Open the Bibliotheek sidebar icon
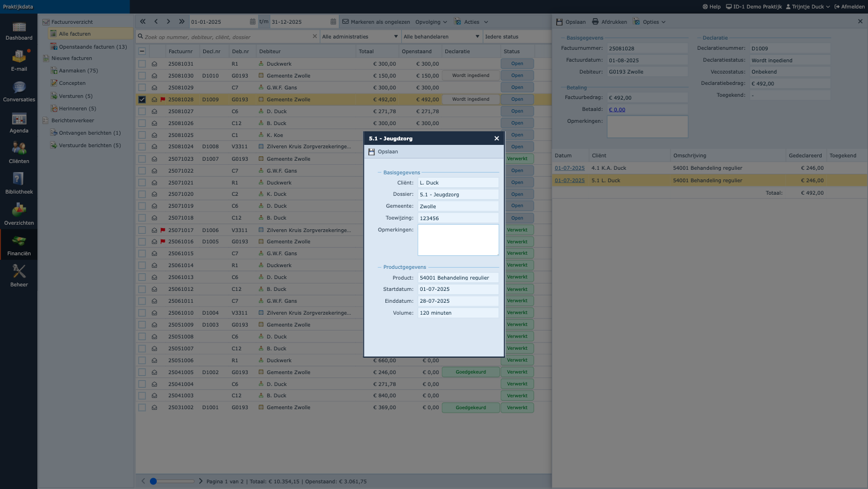Image resolution: width=868 pixels, height=489 pixels. point(19,181)
